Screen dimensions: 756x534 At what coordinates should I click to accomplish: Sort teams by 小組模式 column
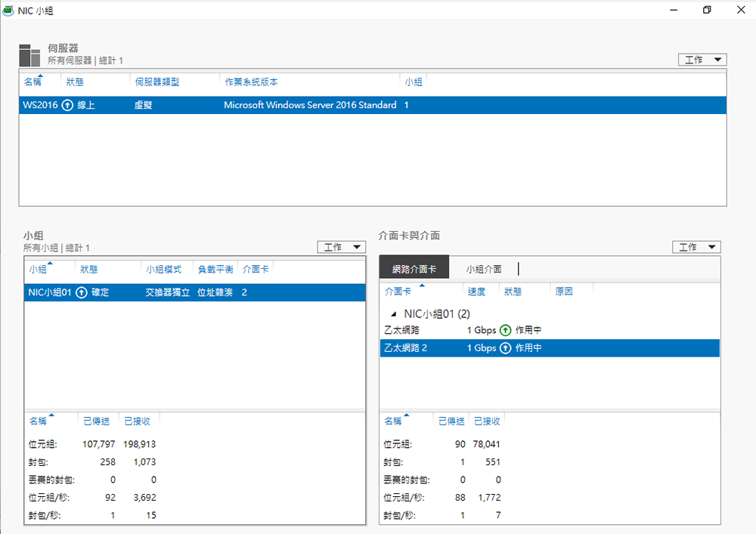(164, 270)
